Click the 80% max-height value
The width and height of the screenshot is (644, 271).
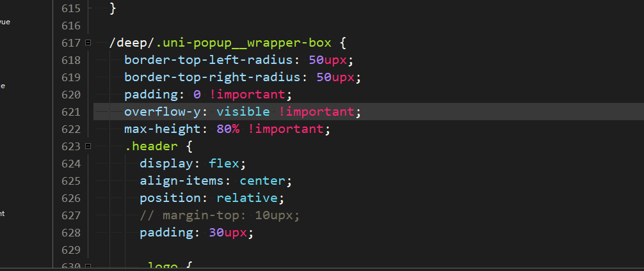click(228, 128)
